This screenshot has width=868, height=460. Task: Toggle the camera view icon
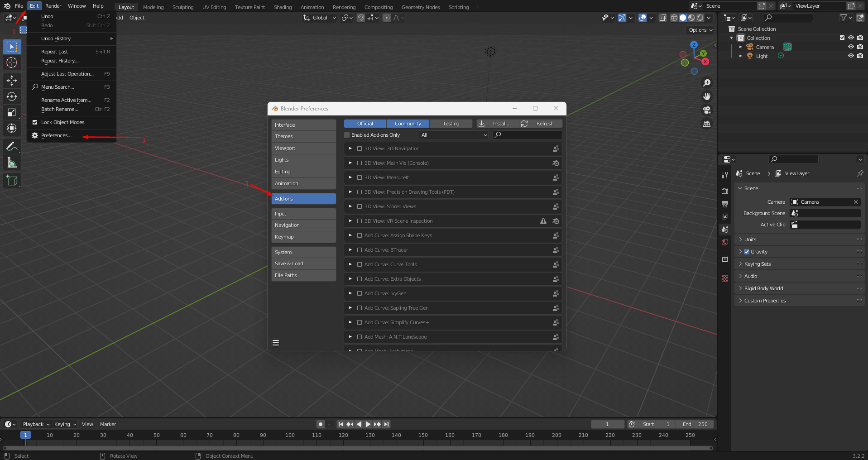pos(706,110)
